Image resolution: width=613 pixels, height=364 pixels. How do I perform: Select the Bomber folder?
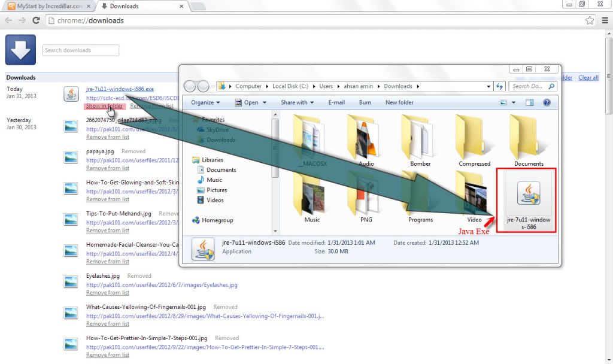tap(420, 141)
